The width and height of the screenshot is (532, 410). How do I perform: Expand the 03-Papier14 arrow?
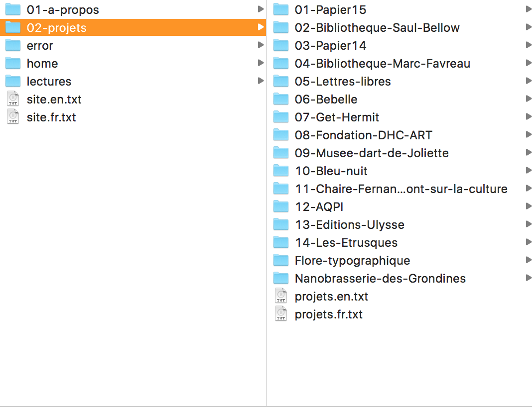pos(529,45)
